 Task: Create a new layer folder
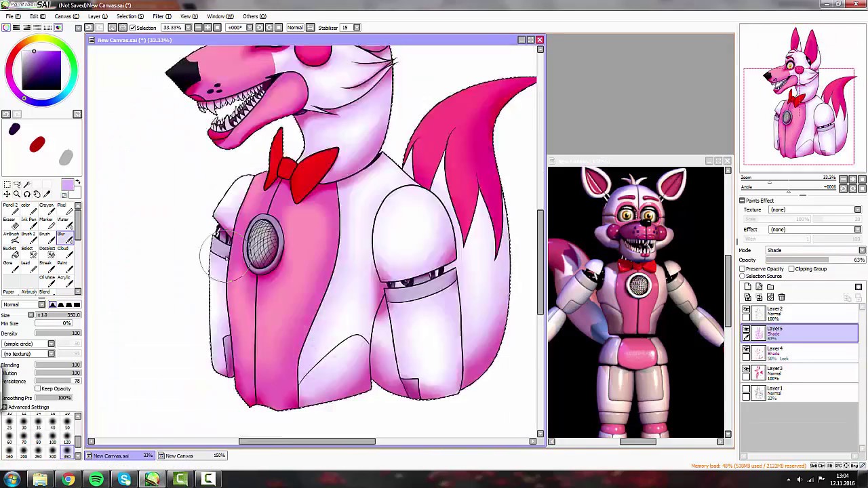coord(770,287)
